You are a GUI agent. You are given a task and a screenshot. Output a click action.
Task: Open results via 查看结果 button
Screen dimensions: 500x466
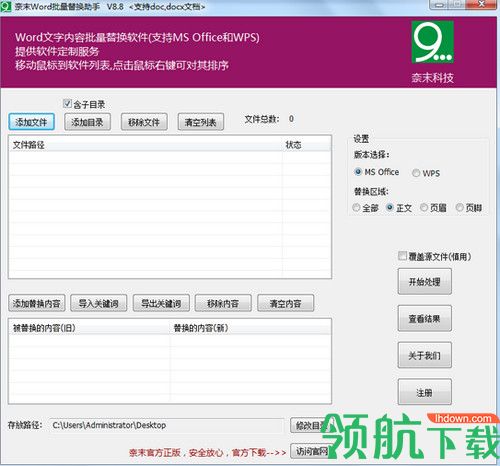[x=425, y=318]
